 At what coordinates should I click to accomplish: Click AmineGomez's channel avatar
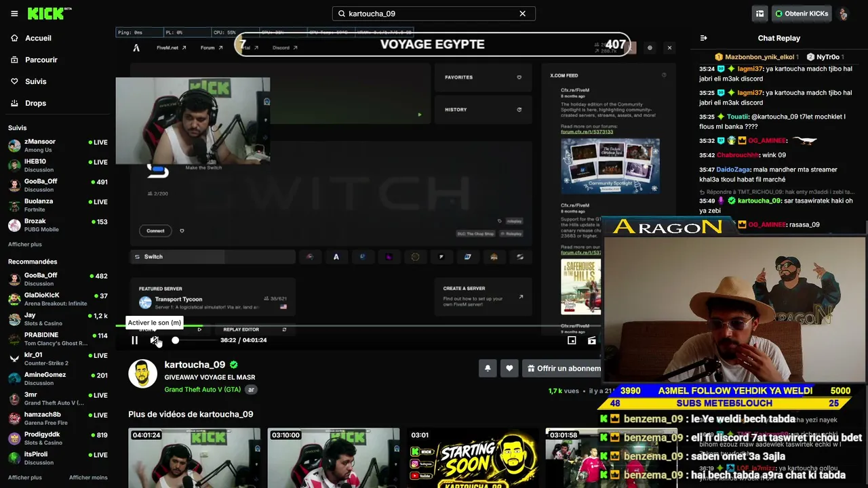click(x=14, y=378)
